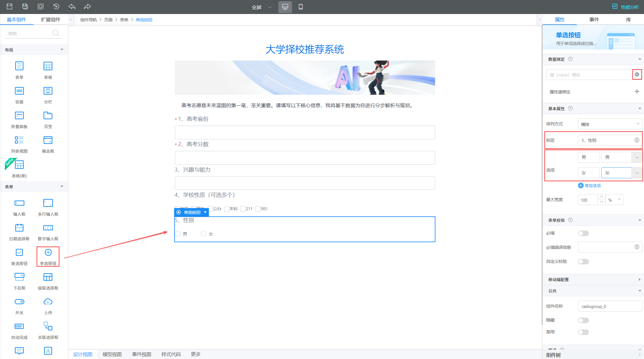Open value binding settings gear icon
The image size is (644, 359).
pyautogui.click(x=637, y=75)
